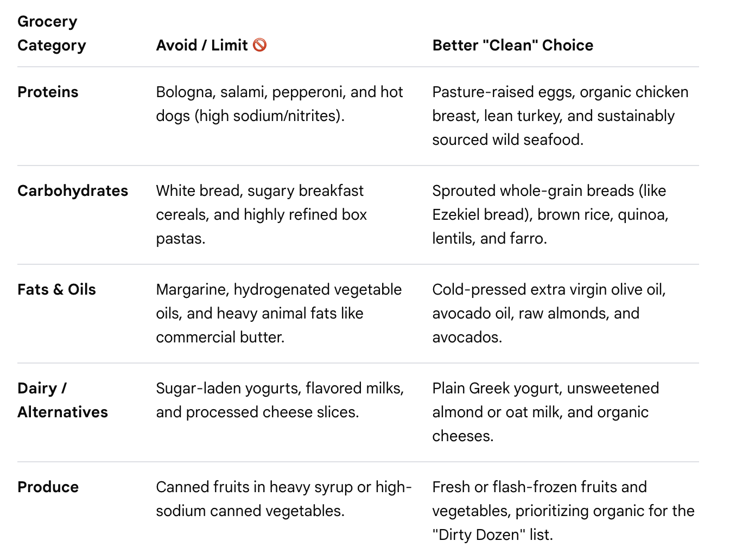Click the White bread, sugary cereals cell

click(x=262, y=214)
